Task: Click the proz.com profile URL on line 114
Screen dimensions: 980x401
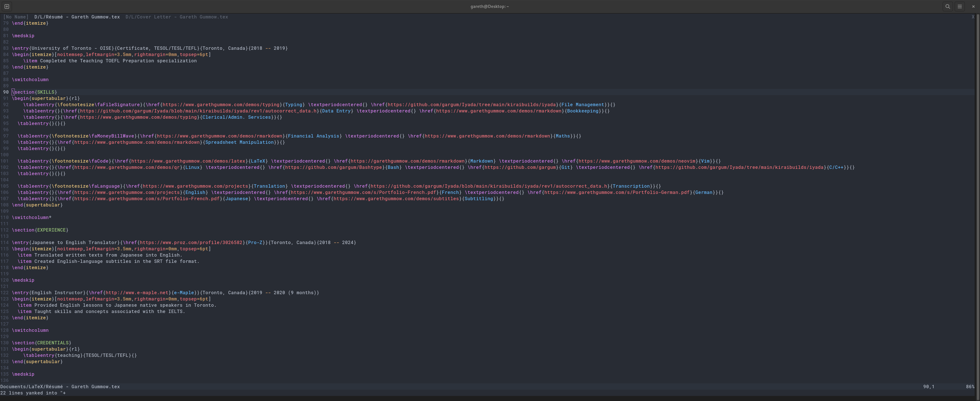Action: coord(191,243)
